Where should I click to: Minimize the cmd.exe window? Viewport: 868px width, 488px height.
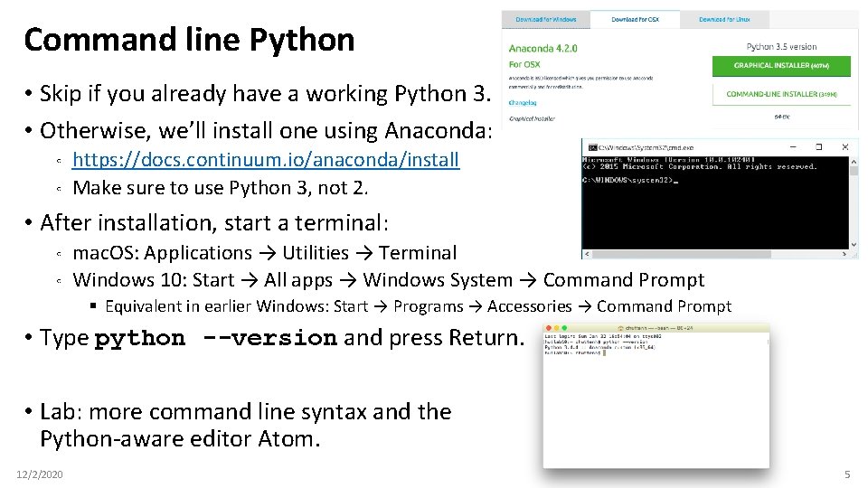793,147
